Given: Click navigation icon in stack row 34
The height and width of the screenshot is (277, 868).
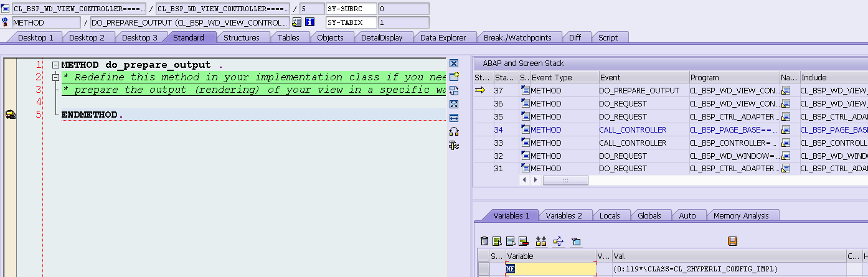Looking at the screenshot, I should (786, 129).
